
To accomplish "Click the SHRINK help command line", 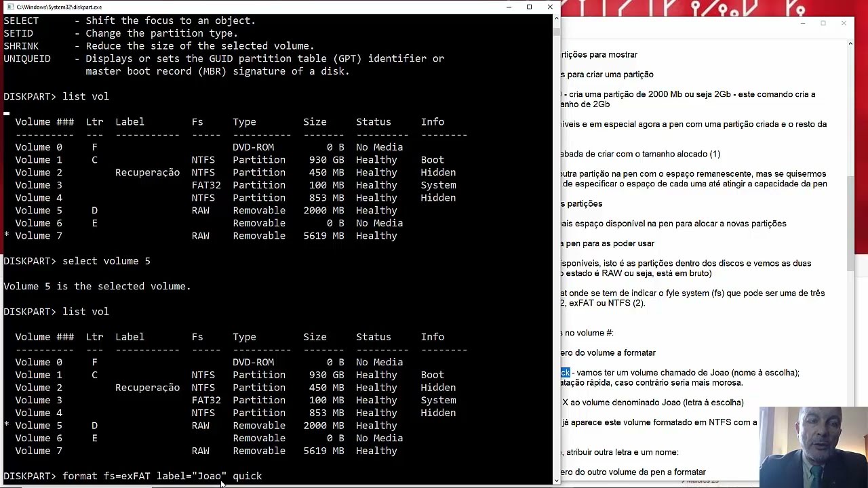I will click(x=159, y=46).
